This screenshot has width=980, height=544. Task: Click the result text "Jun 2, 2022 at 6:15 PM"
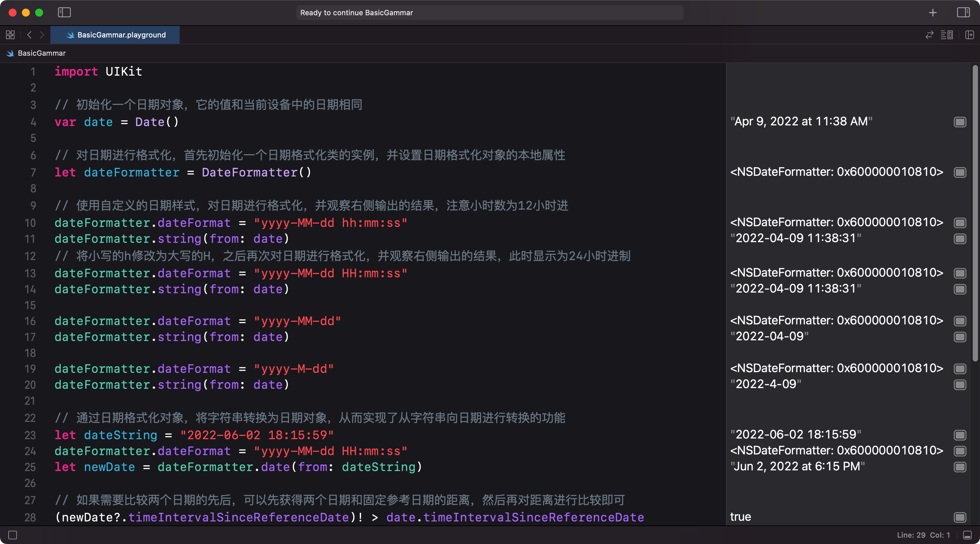pyautogui.click(x=797, y=466)
